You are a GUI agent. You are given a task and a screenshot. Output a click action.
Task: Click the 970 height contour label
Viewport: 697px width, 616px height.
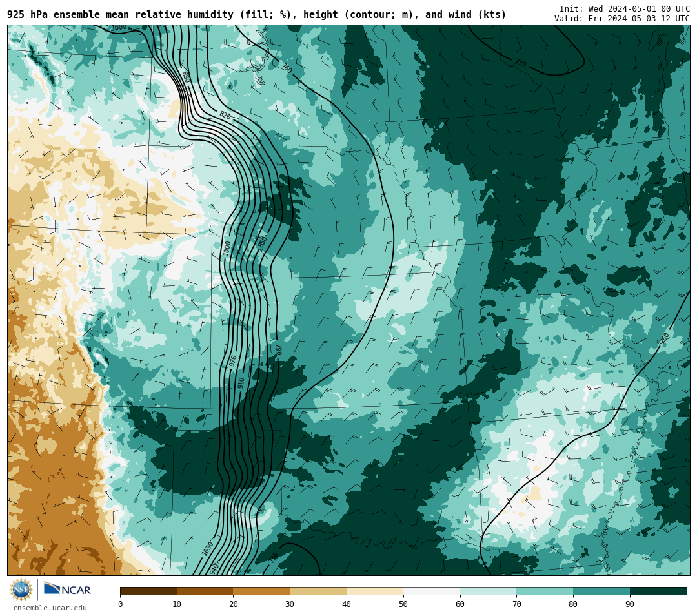[232, 361]
